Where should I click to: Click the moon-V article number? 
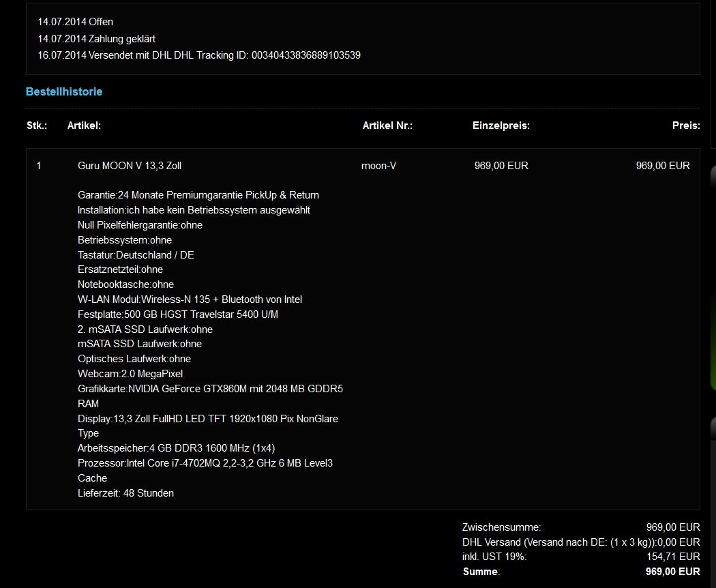tap(378, 166)
